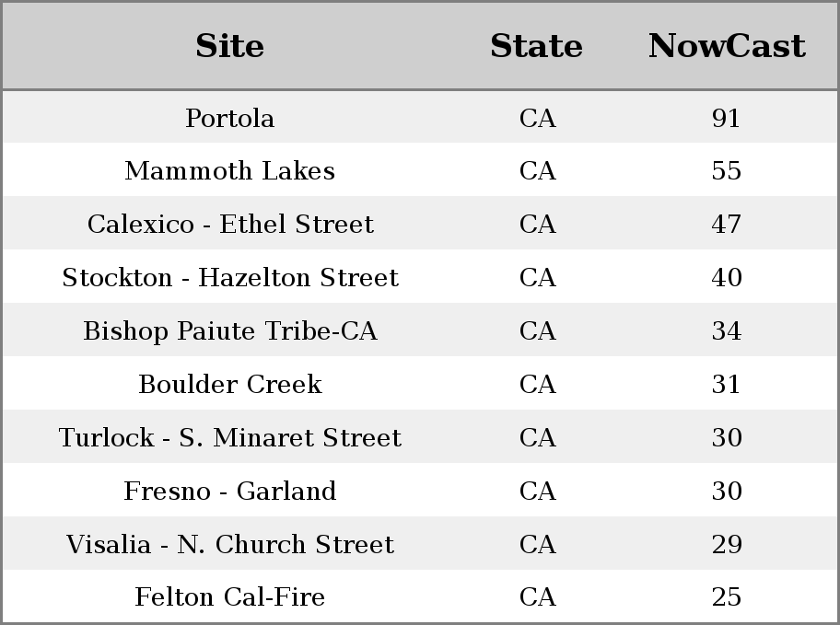Select the Felton Cal-Fire site

(230, 597)
